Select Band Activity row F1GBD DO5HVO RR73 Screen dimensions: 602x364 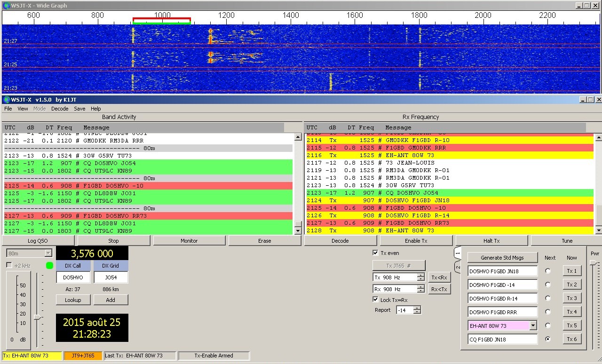pyautogui.click(x=148, y=216)
